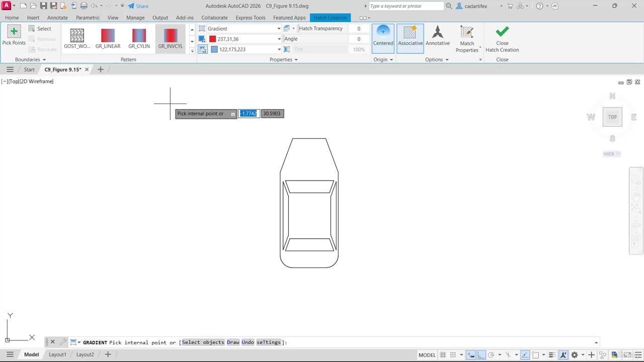The height and width of the screenshot is (362, 644).
Task: Expand the Boundaries panel
Action: (30, 59)
